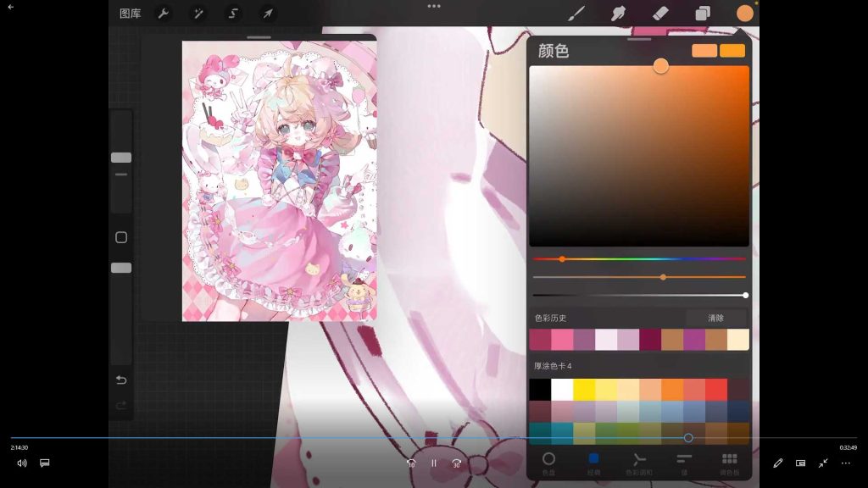Open the Layers panel
The height and width of the screenshot is (488, 868).
(703, 14)
